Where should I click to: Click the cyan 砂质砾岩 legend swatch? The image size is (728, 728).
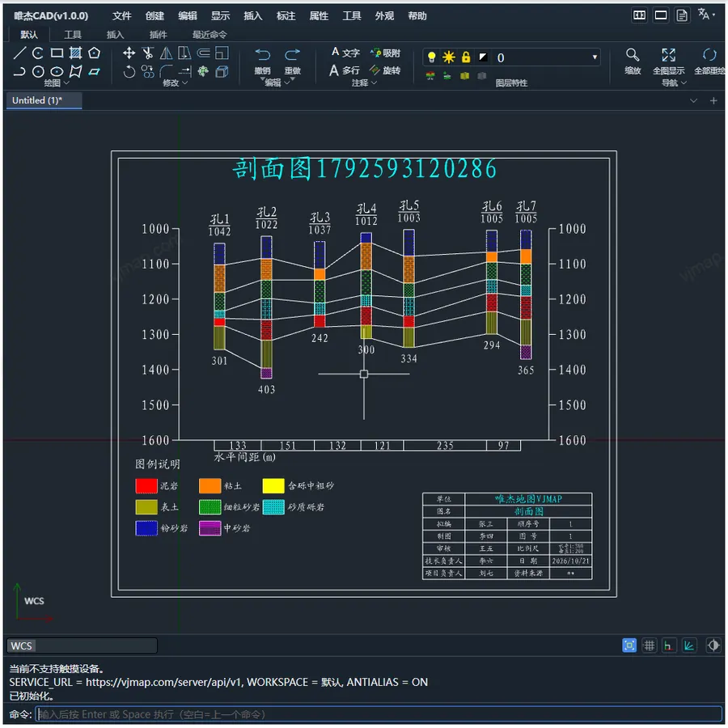(x=273, y=507)
